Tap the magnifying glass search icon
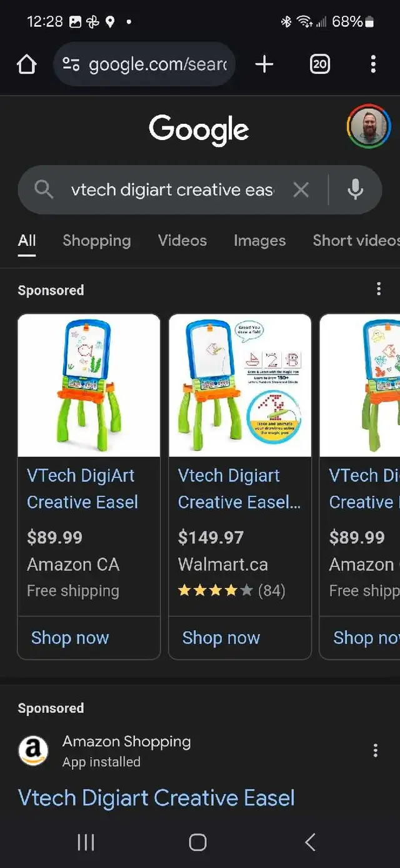Viewport: 400px width, 868px height. 43,189
